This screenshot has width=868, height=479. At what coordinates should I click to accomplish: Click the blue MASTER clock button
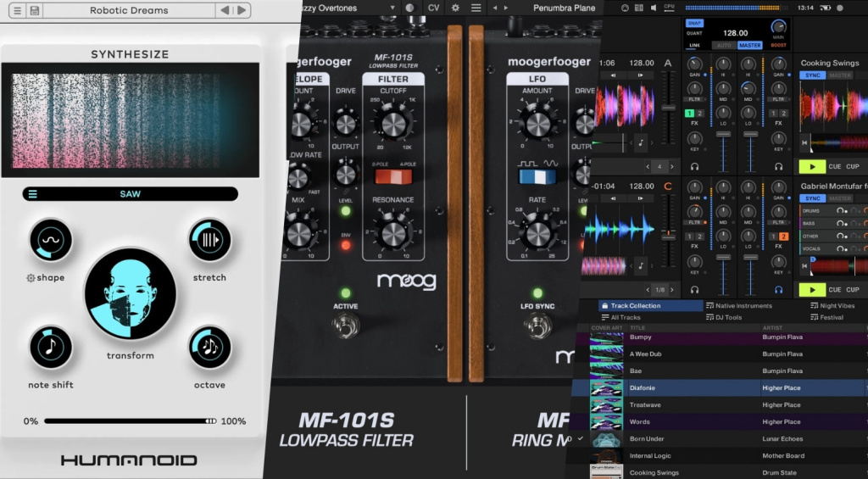[750, 46]
